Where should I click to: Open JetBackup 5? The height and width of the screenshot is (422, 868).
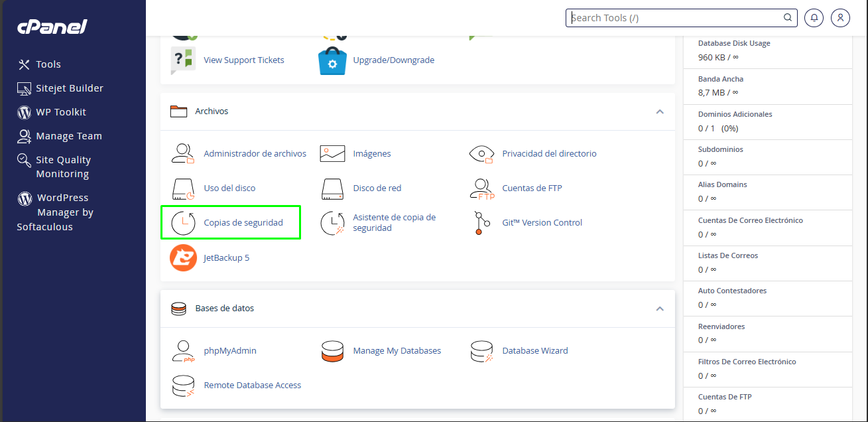point(225,257)
